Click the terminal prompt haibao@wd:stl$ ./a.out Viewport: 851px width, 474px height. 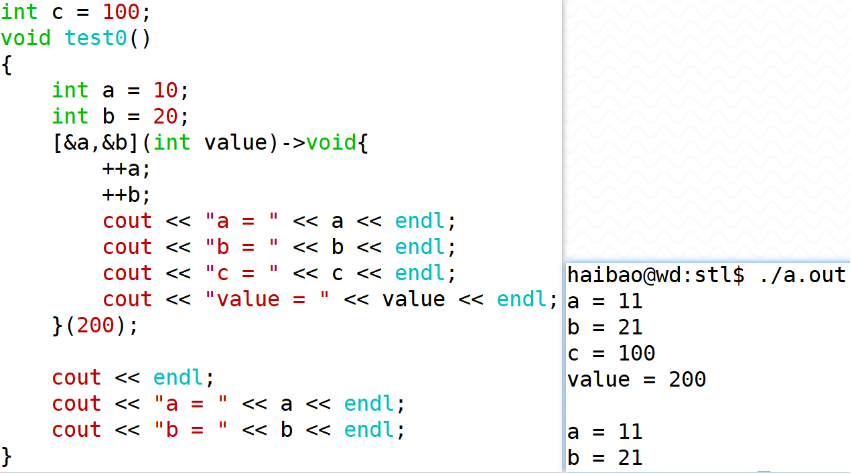coord(707,275)
